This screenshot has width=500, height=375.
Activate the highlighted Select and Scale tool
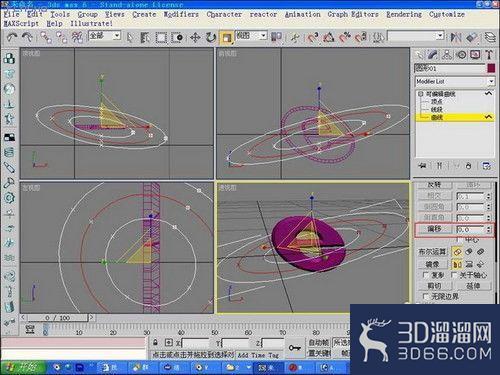click(227, 38)
